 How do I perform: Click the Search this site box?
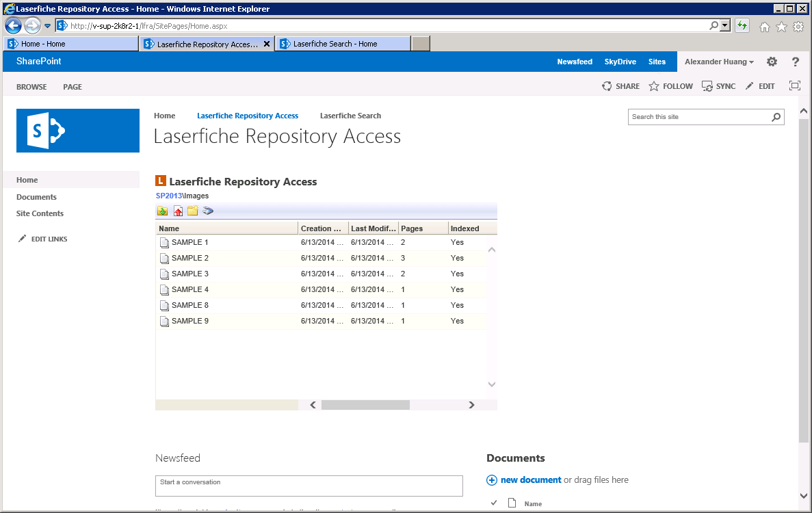pos(706,117)
